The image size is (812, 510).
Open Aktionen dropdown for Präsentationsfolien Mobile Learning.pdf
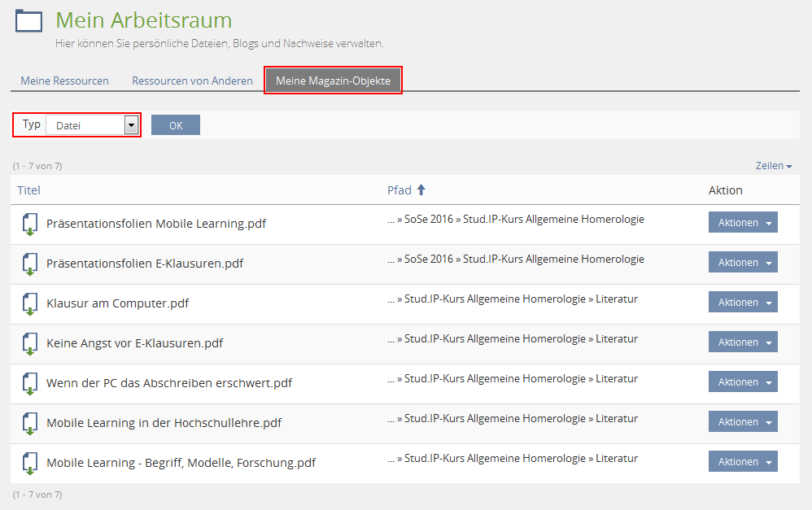pyautogui.click(x=743, y=223)
